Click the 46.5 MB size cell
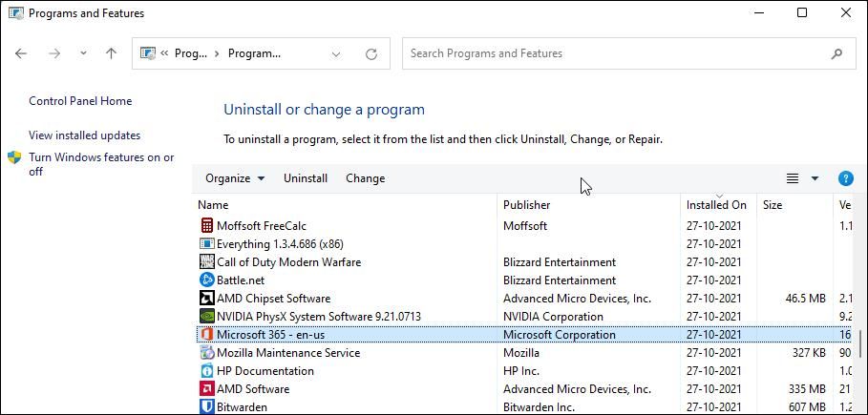The width and height of the screenshot is (868, 415). tap(805, 299)
